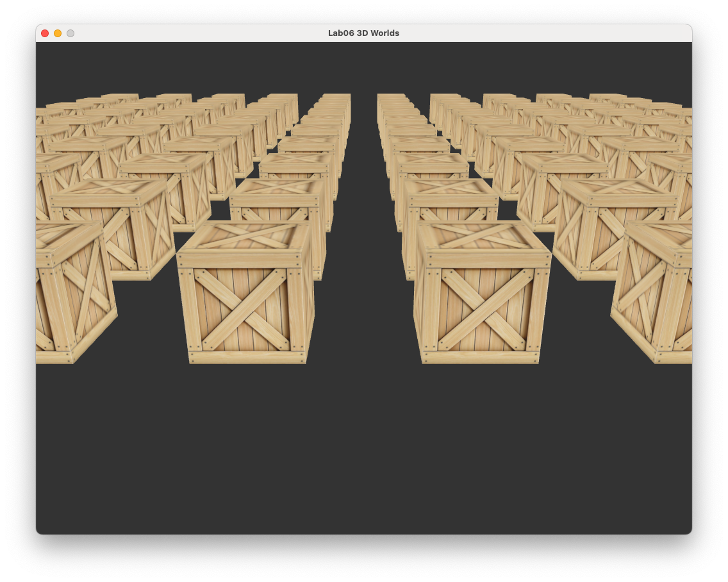This screenshot has width=728, height=582.
Task: Minimize the window using the yellow button
Action: click(58, 33)
